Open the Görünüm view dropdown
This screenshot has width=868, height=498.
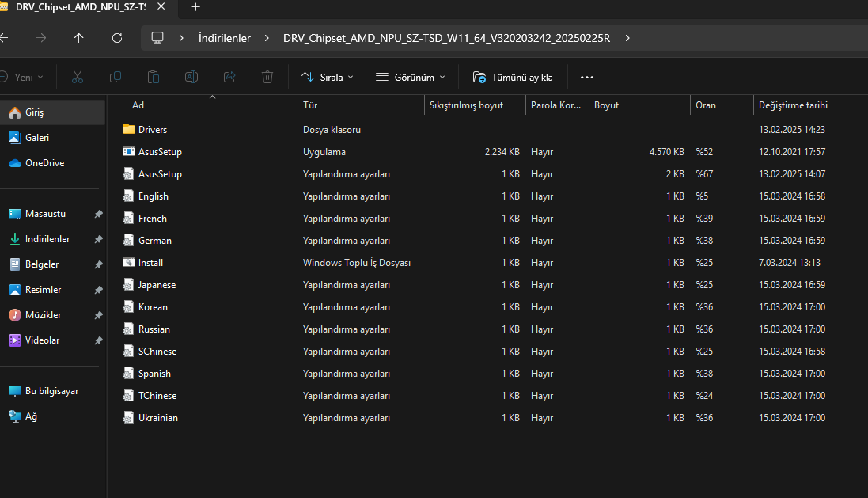[x=410, y=77]
